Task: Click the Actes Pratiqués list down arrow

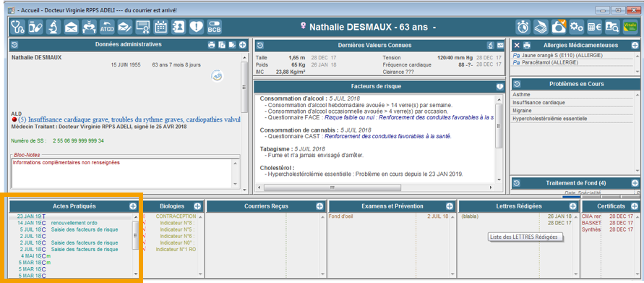Action: coord(135,274)
